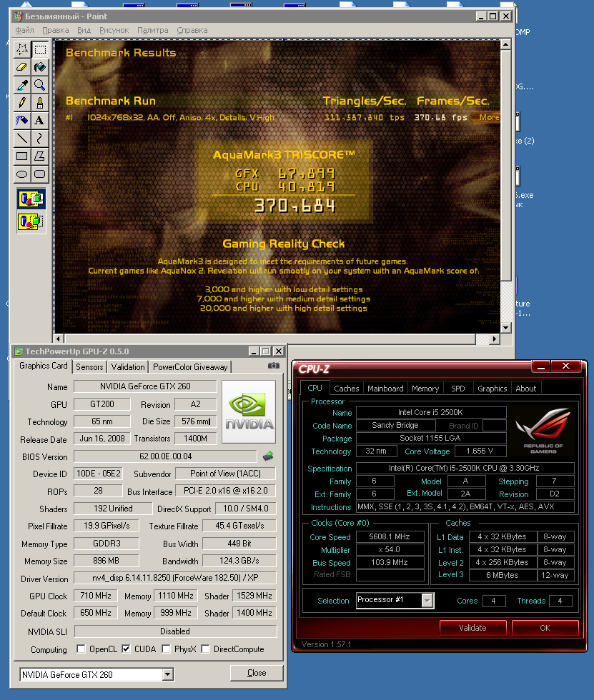
Task: Open the Файл menu in Paint
Action: pos(24,30)
